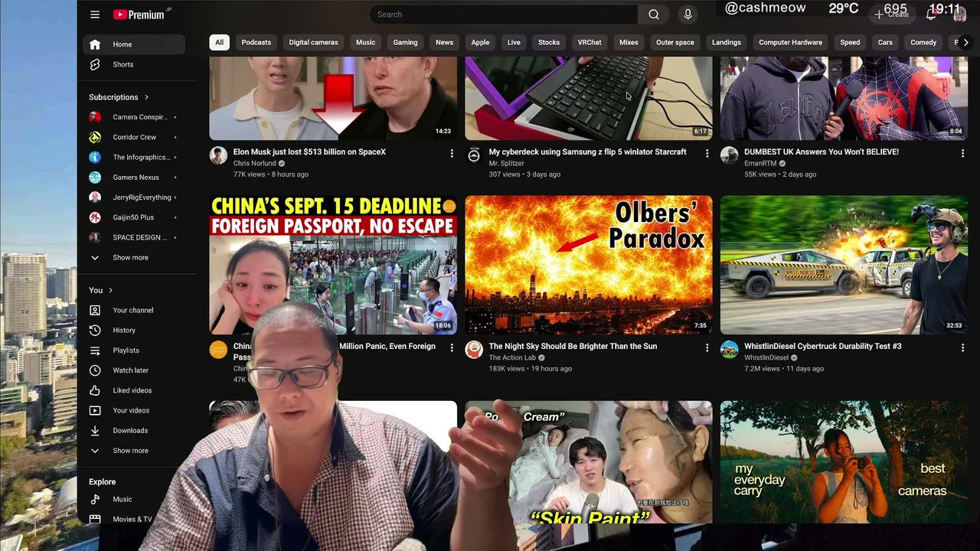Filter the feed by Computer Hardware
Screen dimensions: 980x551
point(790,43)
